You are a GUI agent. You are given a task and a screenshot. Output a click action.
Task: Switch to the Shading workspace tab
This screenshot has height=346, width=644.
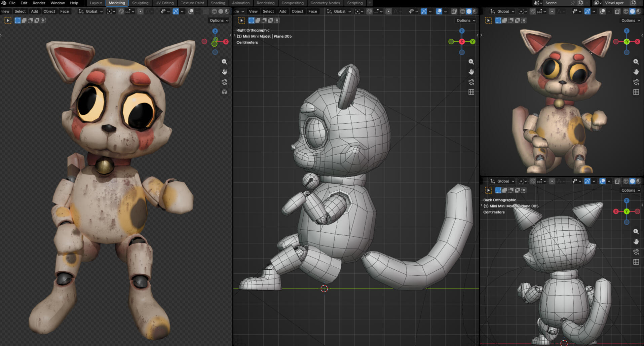point(218,3)
